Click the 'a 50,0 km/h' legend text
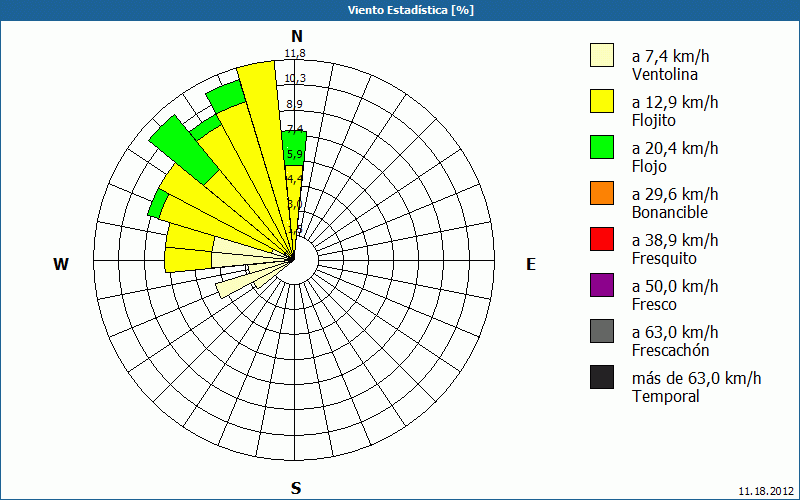This screenshot has width=800, height=500. point(675,286)
